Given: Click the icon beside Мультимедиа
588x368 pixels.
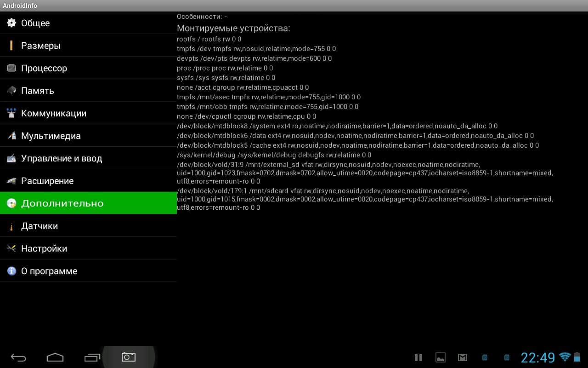Looking at the screenshot, I should [x=11, y=136].
